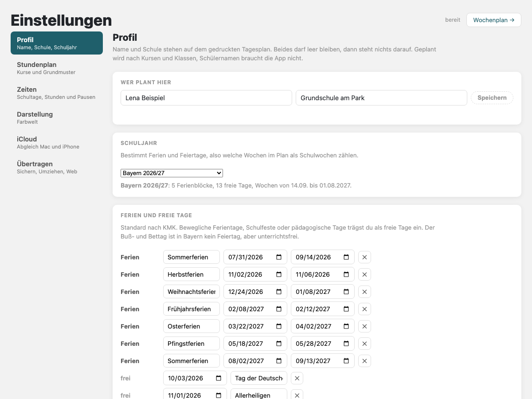This screenshot has width=532, height=399.
Task: Open calendar picker for Pfingstferien start 05/18/2027
Action: 279,344
